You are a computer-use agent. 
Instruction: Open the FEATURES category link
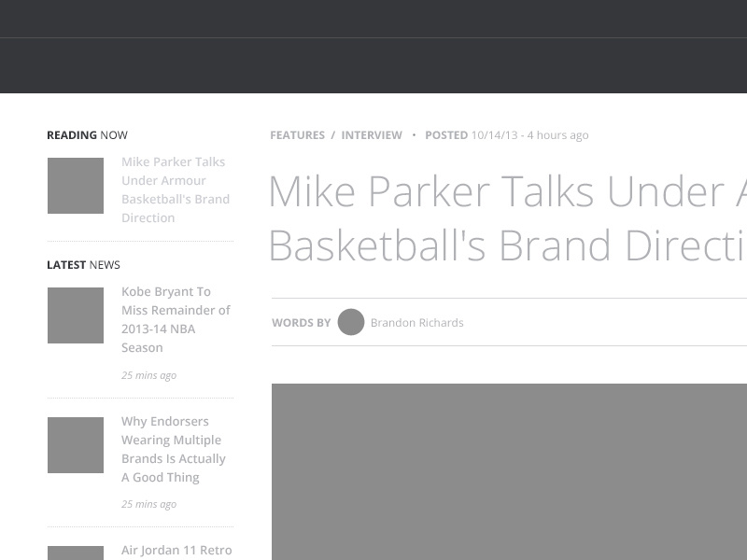[297, 135]
